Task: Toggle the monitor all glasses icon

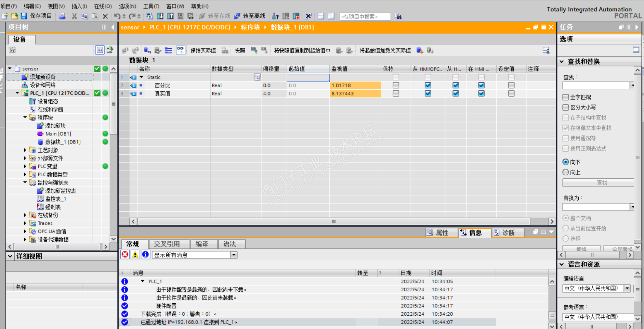Action: 181,50
